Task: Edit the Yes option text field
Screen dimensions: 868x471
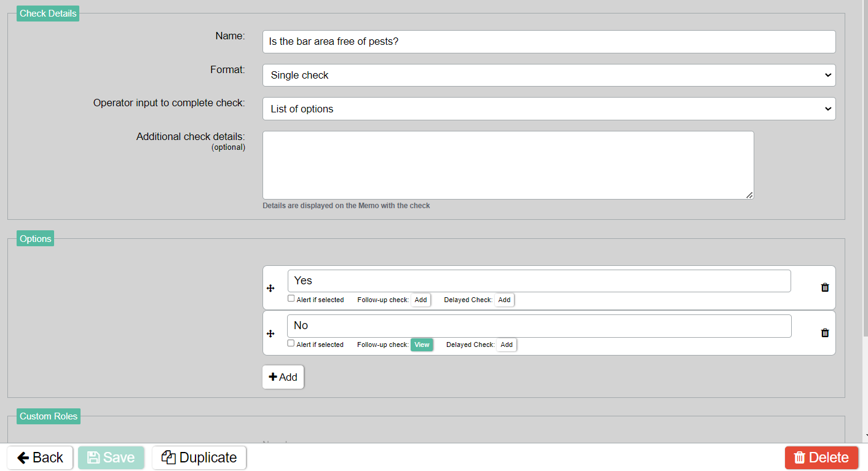Action: point(539,281)
